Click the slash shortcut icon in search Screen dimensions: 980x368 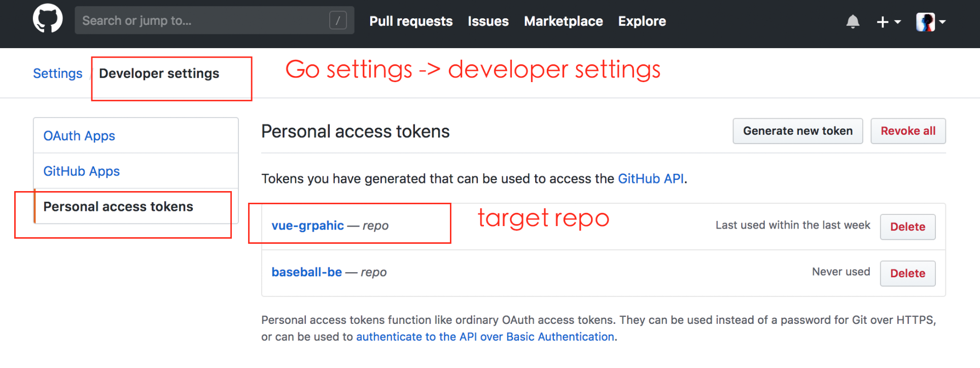click(x=338, y=20)
